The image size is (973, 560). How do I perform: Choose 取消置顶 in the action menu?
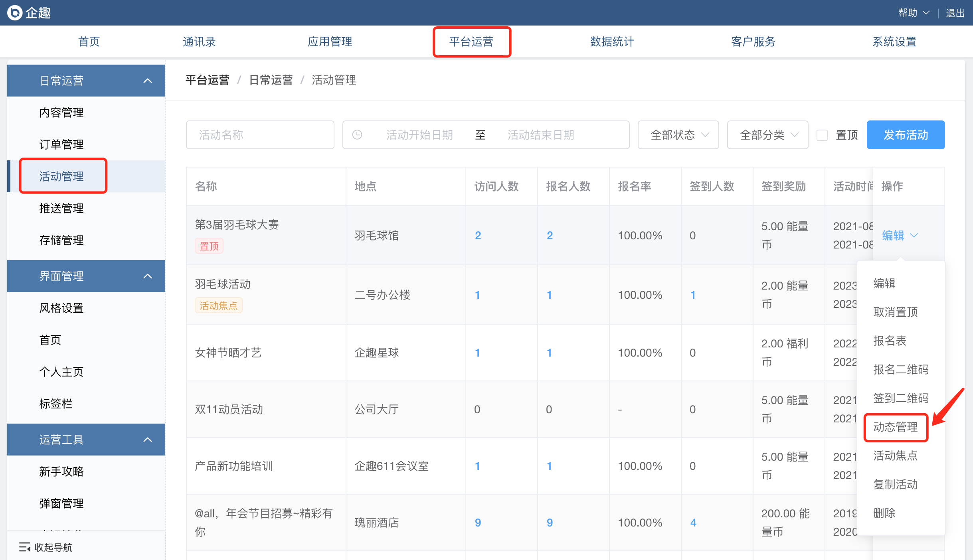(x=895, y=312)
